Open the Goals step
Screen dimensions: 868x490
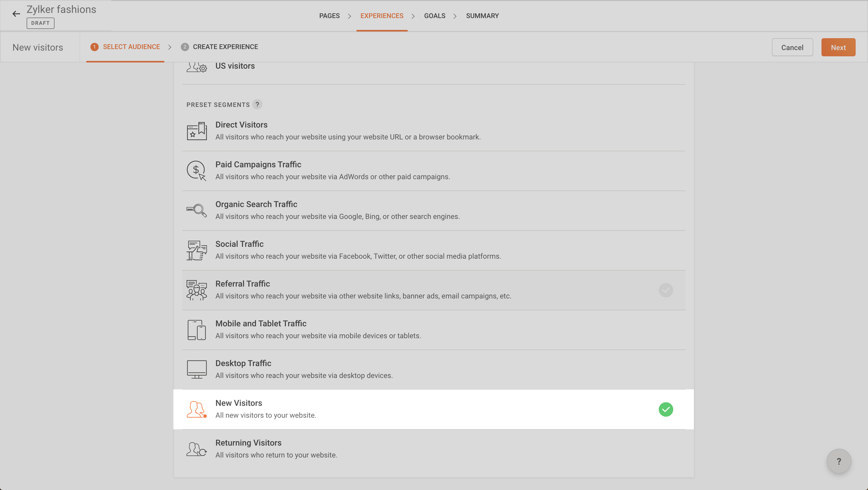435,16
